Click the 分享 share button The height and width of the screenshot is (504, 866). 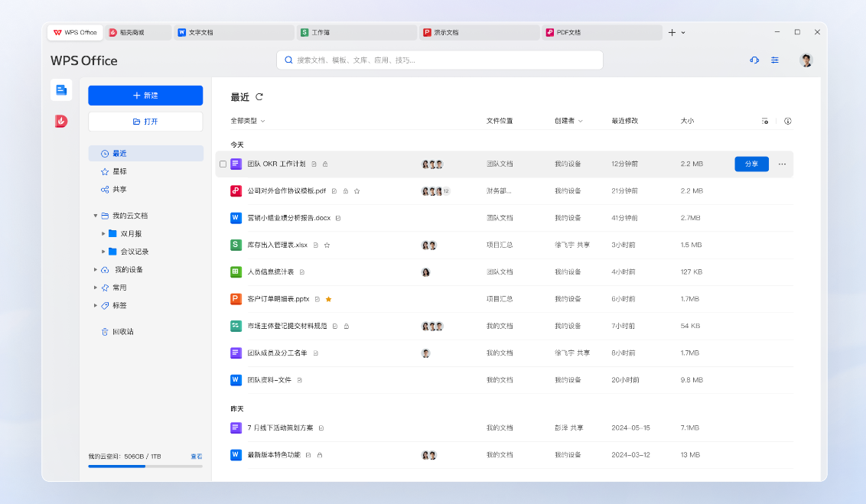point(751,164)
